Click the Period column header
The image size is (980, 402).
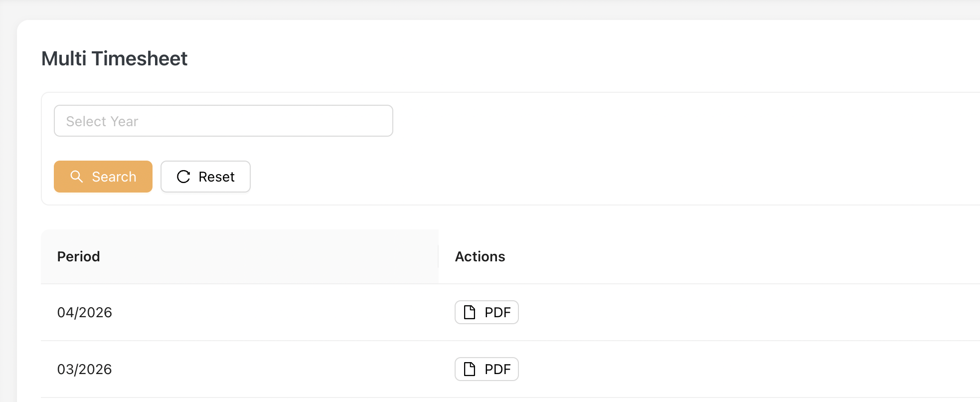[79, 256]
